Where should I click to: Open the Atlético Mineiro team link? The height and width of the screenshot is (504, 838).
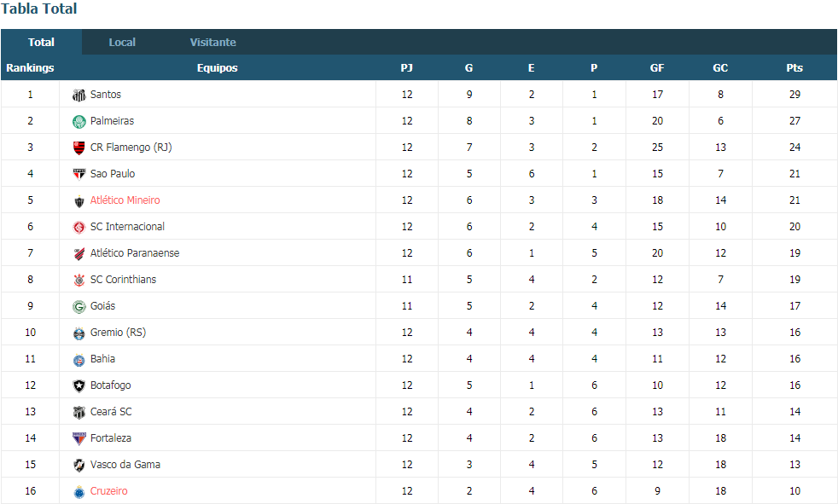(x=125, y=200)
